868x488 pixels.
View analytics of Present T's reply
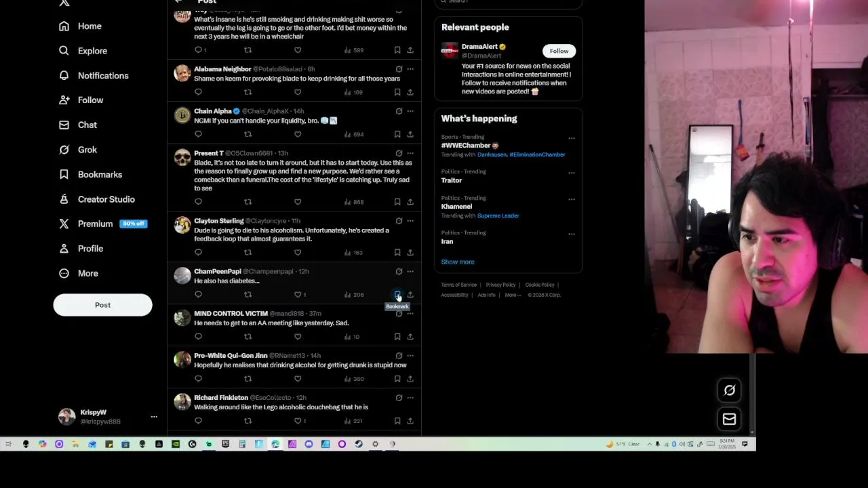(x=354, y=202)
